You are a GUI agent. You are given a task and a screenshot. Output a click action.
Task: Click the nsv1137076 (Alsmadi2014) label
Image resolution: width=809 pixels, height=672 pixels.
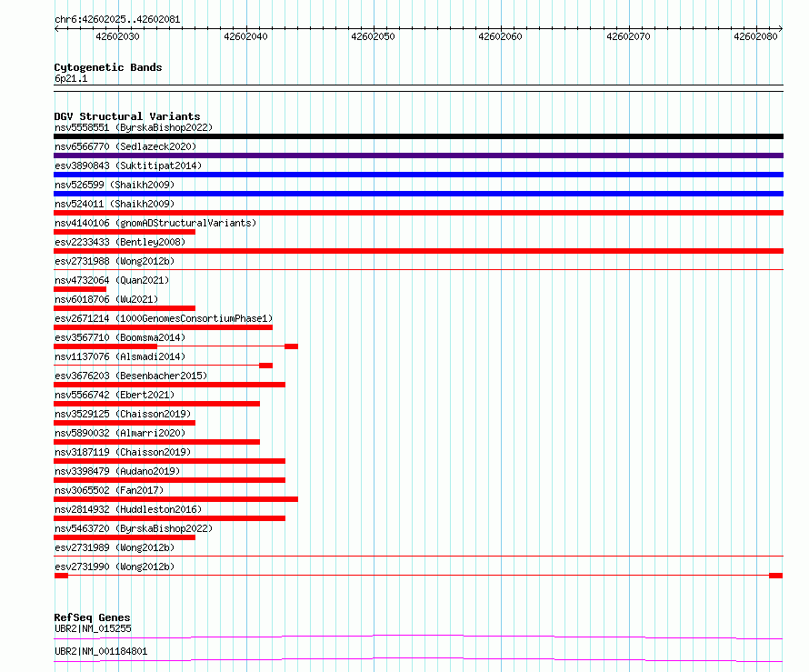click(x=120, y=356)
